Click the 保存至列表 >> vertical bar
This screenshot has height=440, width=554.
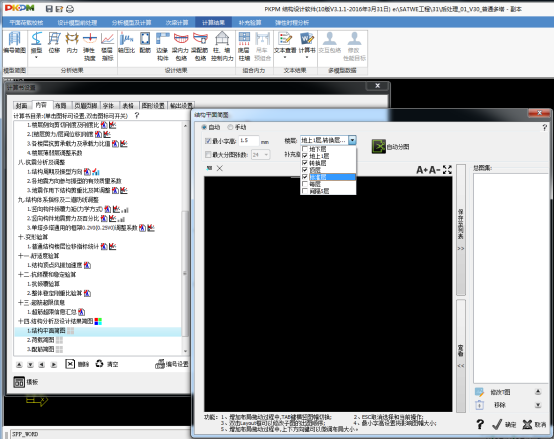click(461, 230)
